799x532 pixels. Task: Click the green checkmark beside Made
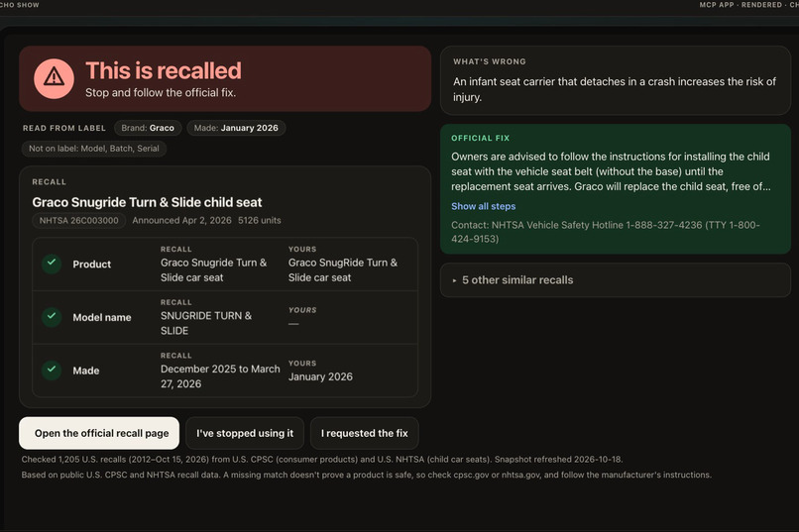point(52,370)
